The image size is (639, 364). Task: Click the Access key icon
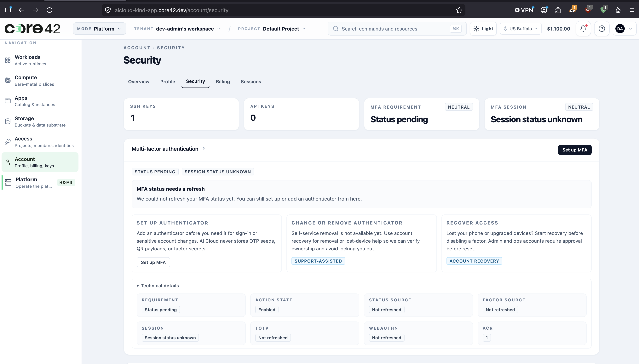point(8,142)
